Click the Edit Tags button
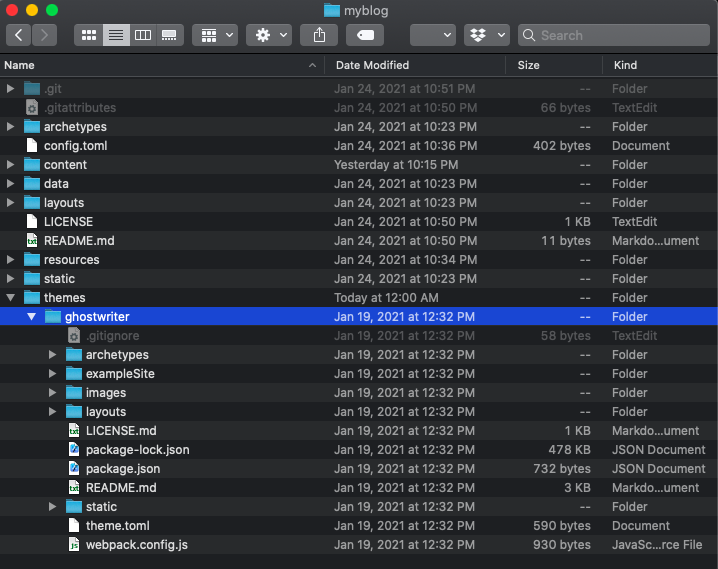 365,35
